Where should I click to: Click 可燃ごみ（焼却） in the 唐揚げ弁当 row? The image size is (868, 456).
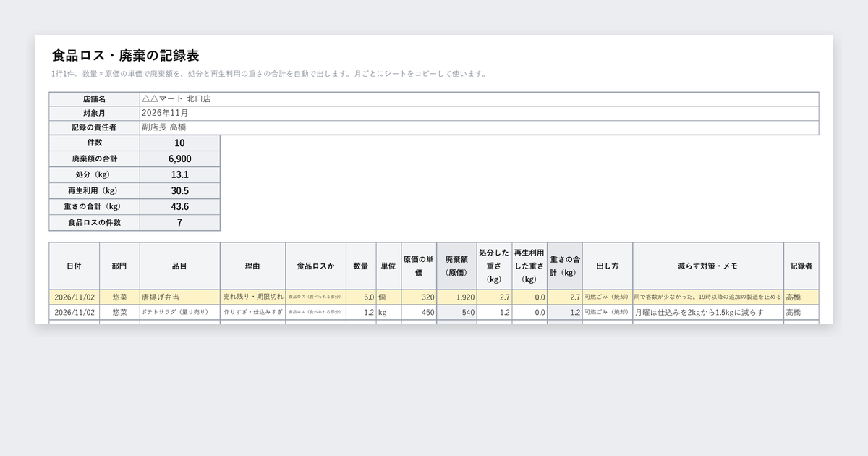click(x=607, y=297)
